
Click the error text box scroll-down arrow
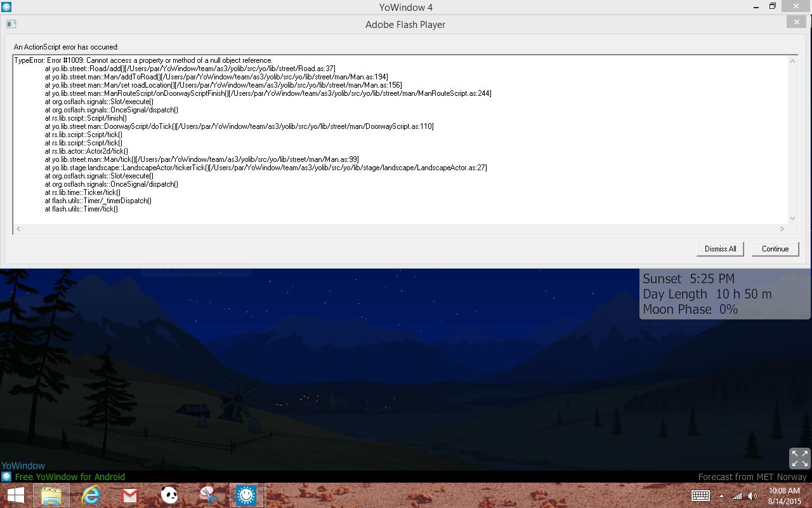[x=792, y=218]
